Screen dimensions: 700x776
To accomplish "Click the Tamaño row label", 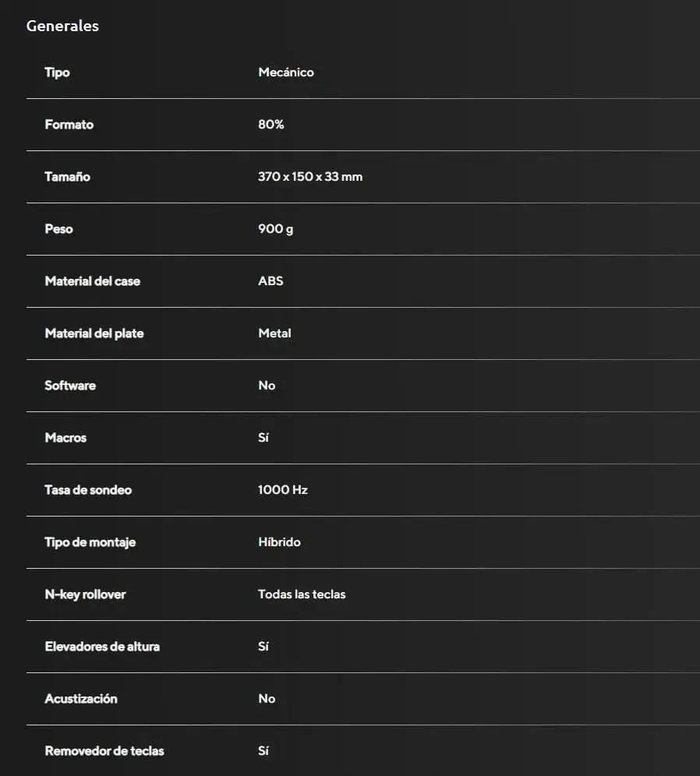I will point(67,177).
